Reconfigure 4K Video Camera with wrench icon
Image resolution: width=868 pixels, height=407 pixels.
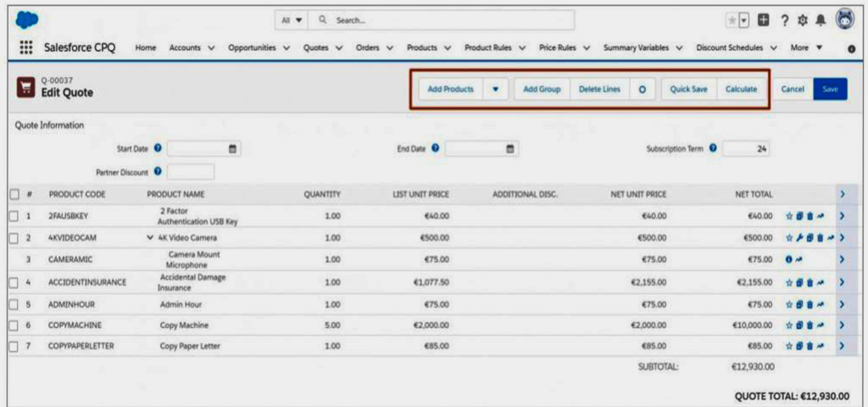[799, 238]
